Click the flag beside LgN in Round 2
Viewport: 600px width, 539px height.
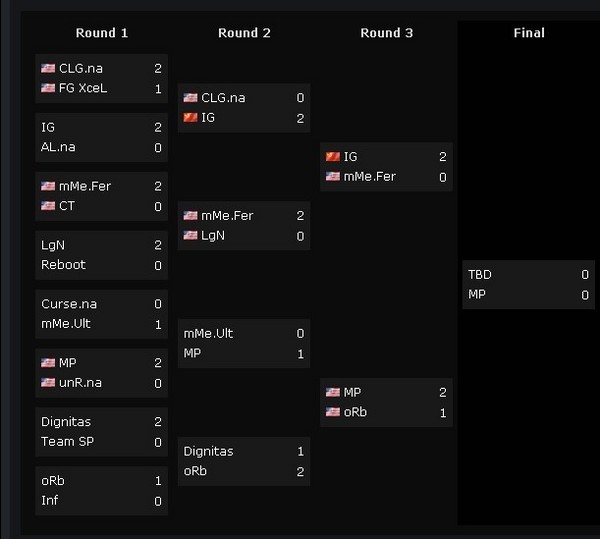pyautogui.click(x=191, y=235)
